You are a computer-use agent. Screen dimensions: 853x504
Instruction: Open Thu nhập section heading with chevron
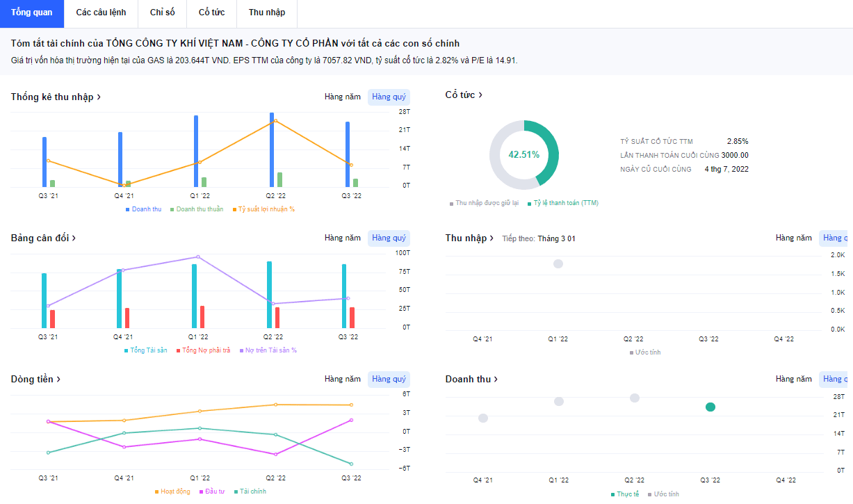(x=470, y=238)
